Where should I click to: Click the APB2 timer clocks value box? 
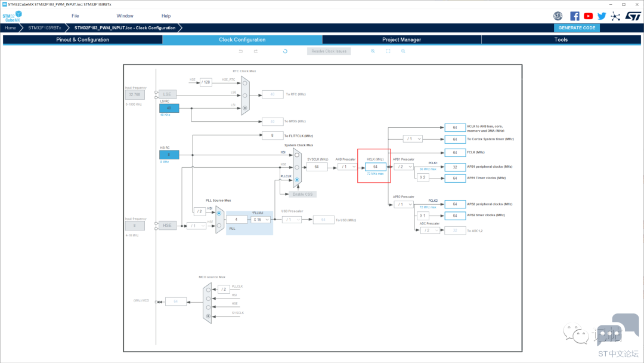455,216
